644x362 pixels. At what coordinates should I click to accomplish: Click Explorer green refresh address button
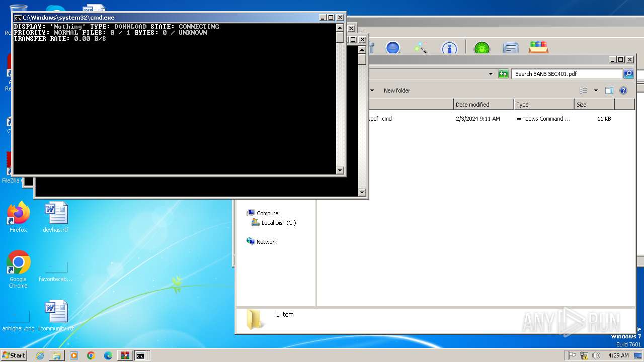pyautogui.click(x=503, y=74)
